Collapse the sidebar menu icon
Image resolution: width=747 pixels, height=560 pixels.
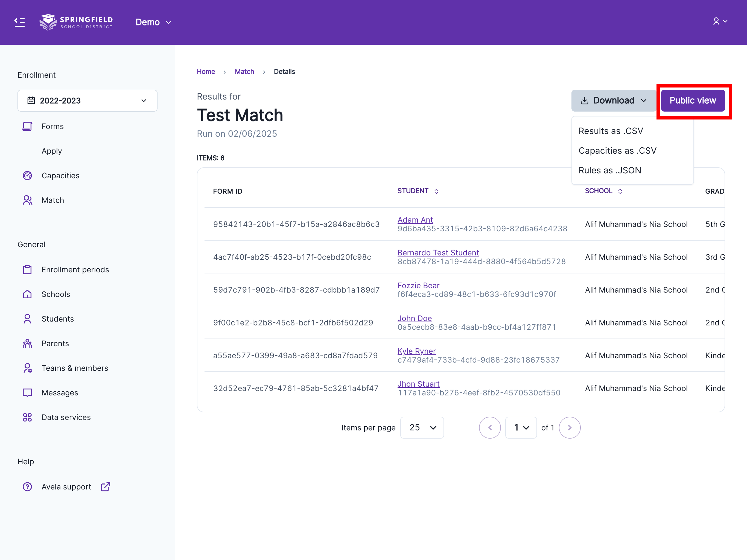20,22
